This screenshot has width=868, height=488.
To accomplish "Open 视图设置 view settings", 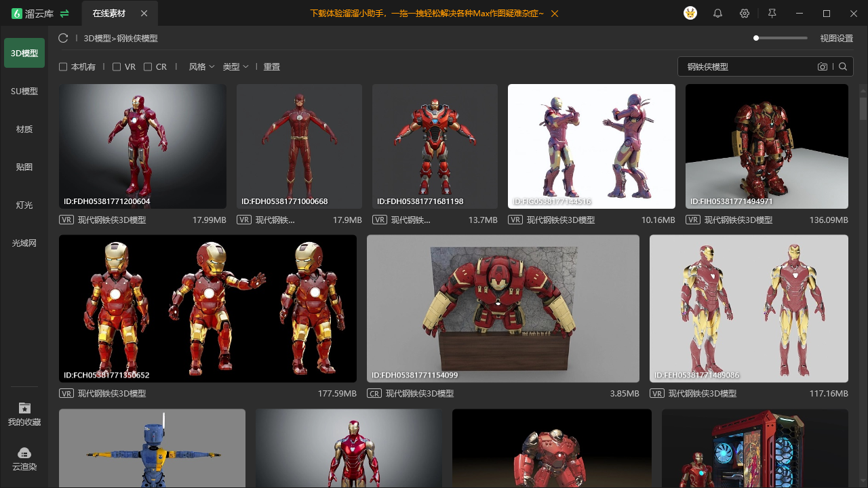I will (x=837, y=39).
